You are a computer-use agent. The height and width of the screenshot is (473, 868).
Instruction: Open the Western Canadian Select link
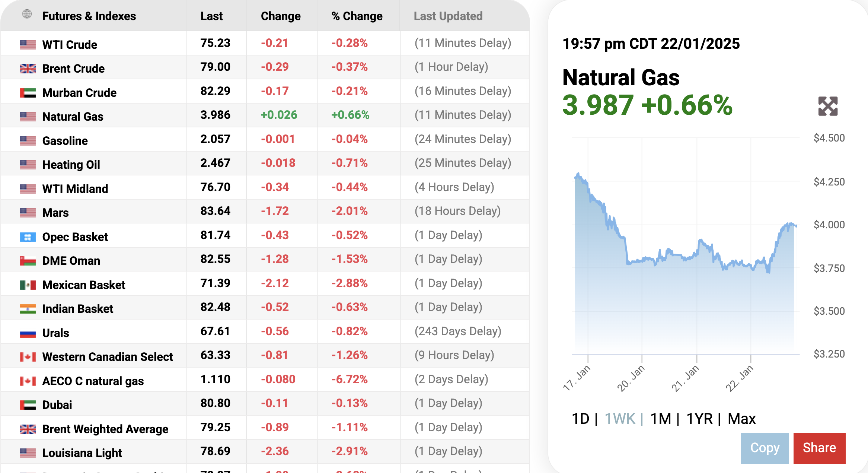pyautogui.click(x=108, y=357)
